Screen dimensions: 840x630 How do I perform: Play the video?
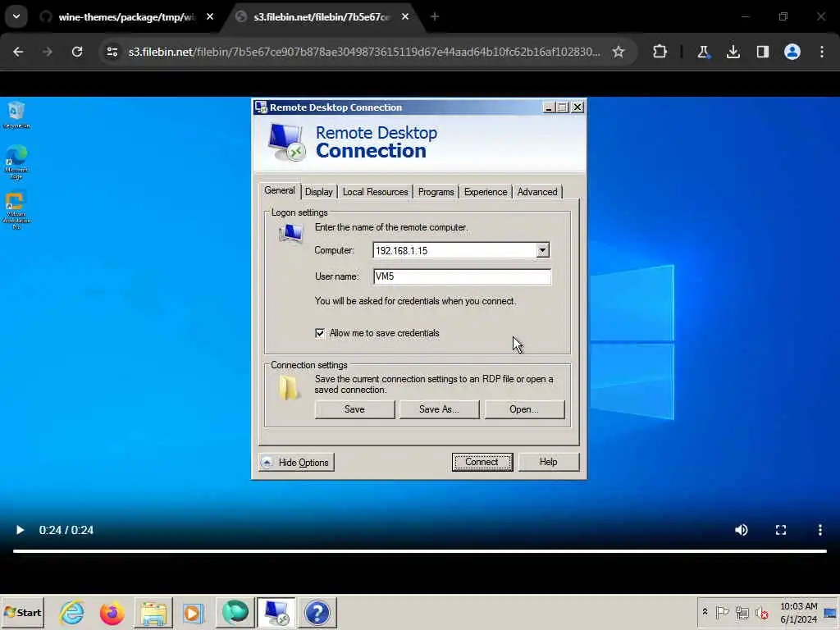point(20,530)
